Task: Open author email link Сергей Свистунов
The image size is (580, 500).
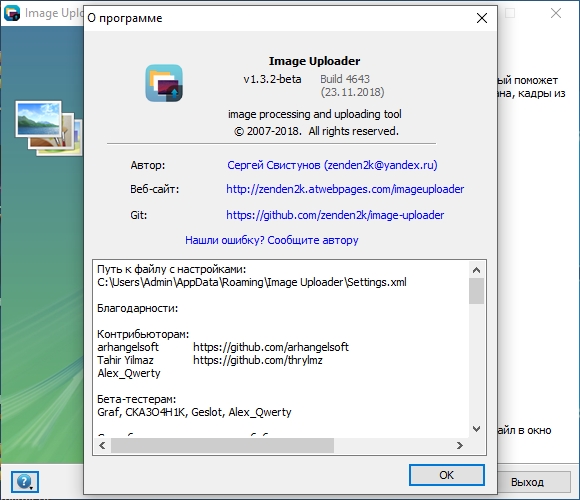Action: coord(332,165)
